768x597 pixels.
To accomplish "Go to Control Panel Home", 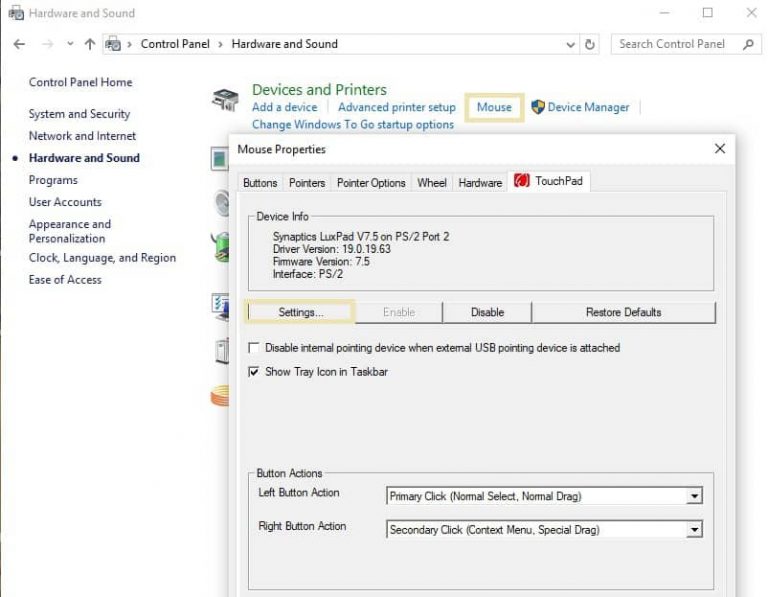I will coord(80,82).
